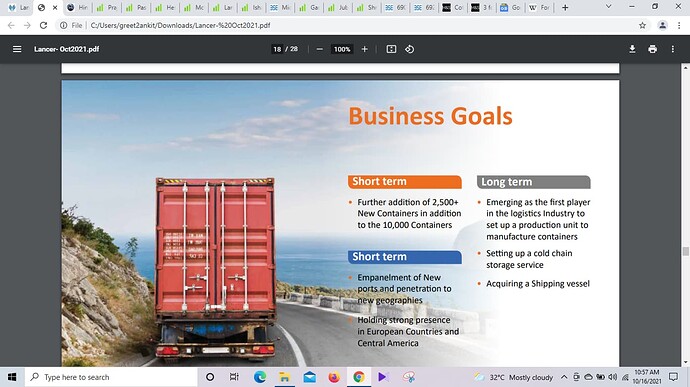690x387 pixels.
Task: Expand the tab search chevron
Action: [x=609, y=7]
